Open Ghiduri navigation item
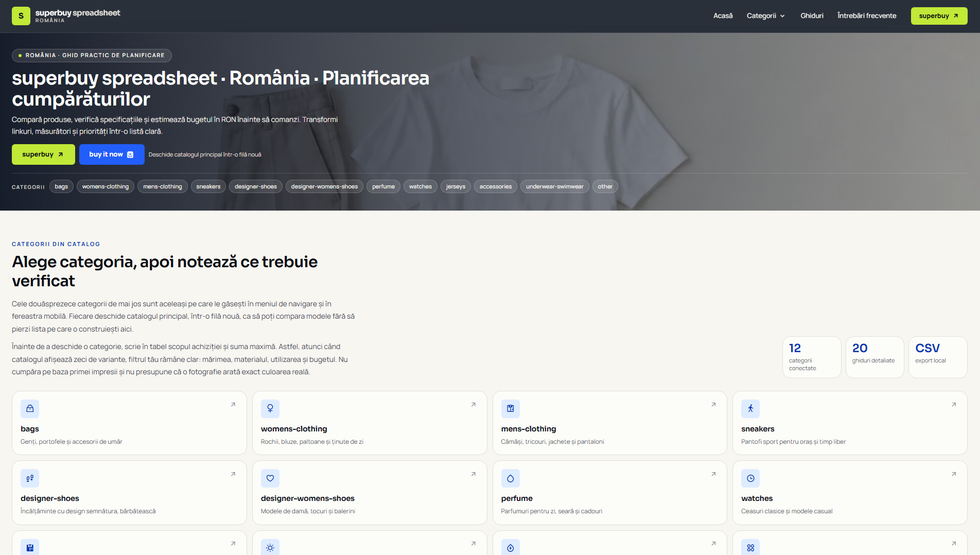This screenshot has width=980, height=555. 812,16
